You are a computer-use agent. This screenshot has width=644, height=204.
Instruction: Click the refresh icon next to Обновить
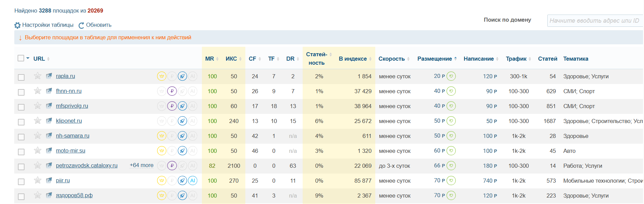click(81, 25)
